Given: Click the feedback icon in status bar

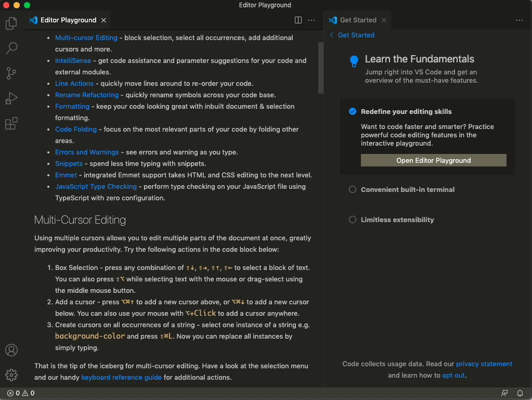Looking at the screenshot, I should tap(504, 393).
